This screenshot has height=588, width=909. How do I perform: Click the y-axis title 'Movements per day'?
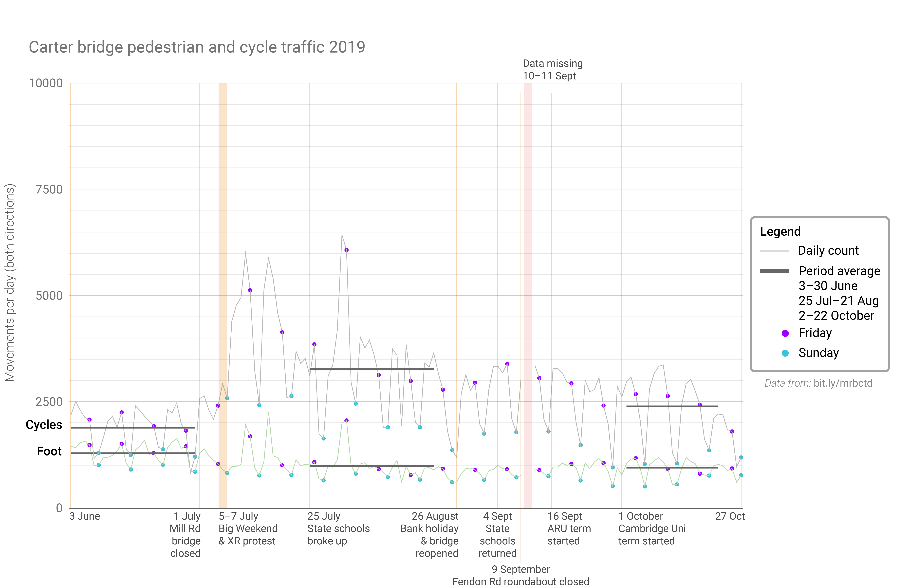point(10,283)
